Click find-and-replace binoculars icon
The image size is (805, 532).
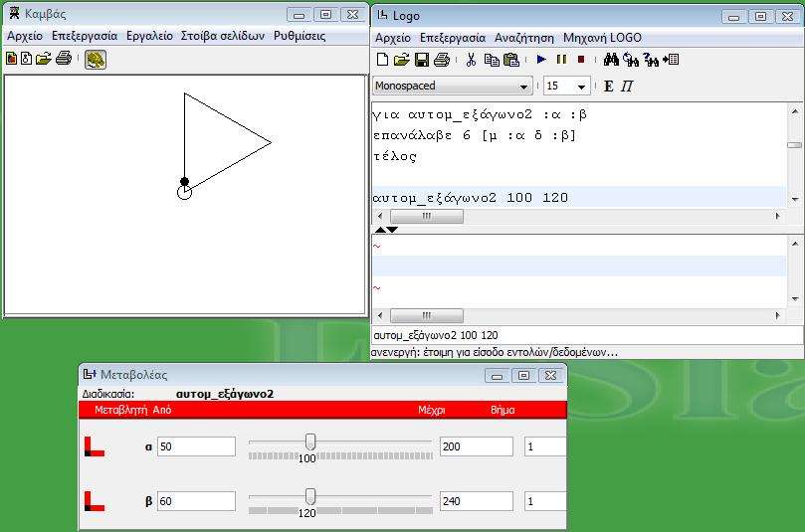631,60
